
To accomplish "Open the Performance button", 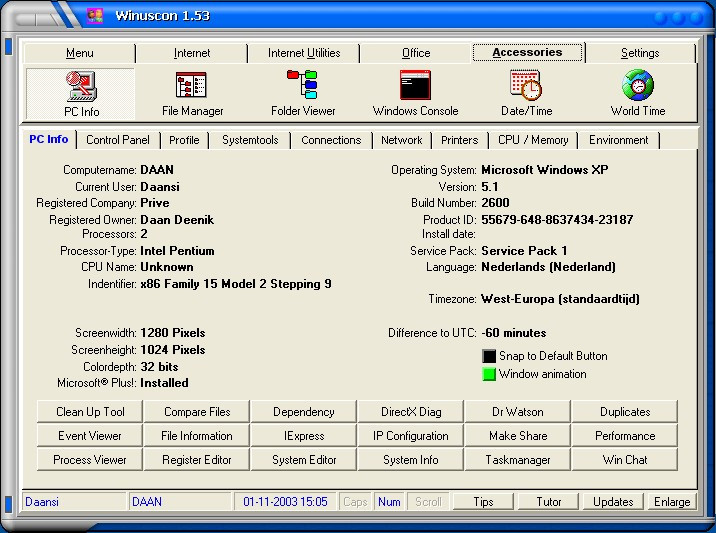I will click(625, 436).
